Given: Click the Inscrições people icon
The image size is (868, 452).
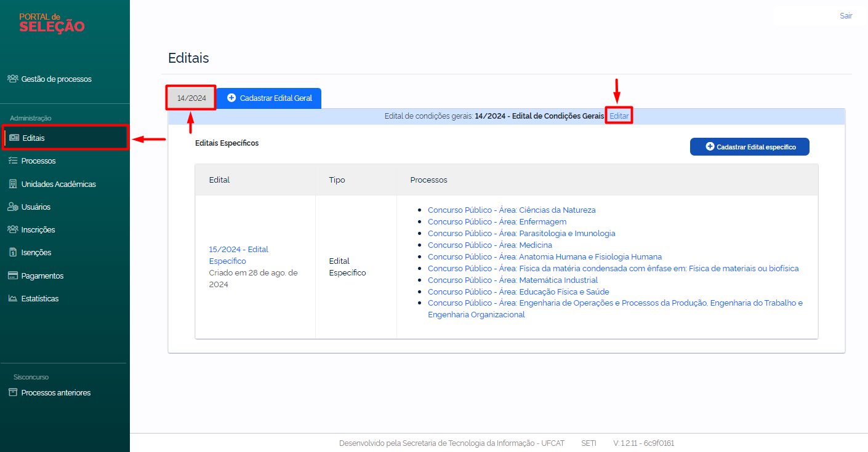Looking at the screenshot, I should [12, 229].
